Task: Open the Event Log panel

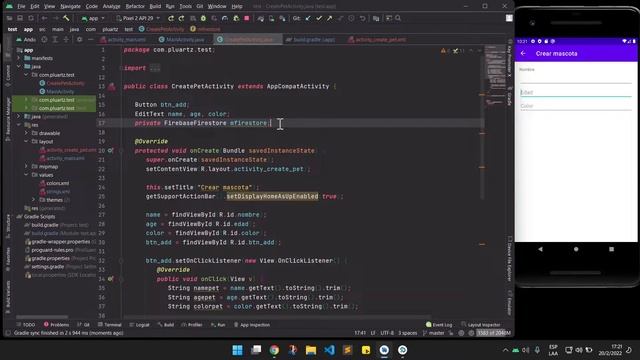Action: click(439, 325)
